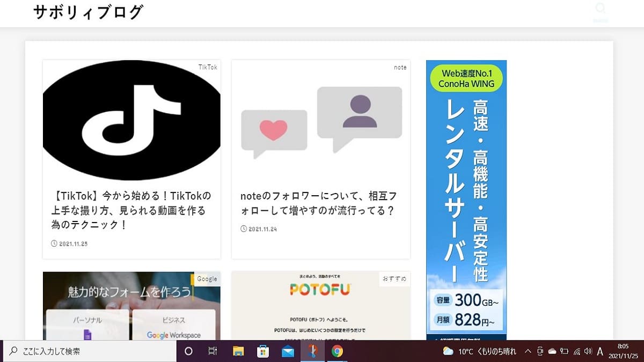Toggle the IME input mode indicator 'A'

601,351
